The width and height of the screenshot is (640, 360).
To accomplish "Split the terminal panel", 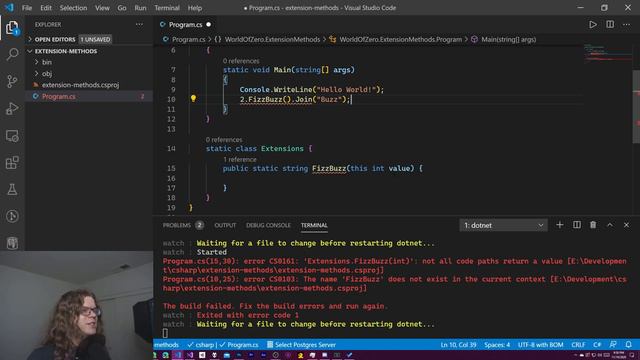I will pos(576,225).
